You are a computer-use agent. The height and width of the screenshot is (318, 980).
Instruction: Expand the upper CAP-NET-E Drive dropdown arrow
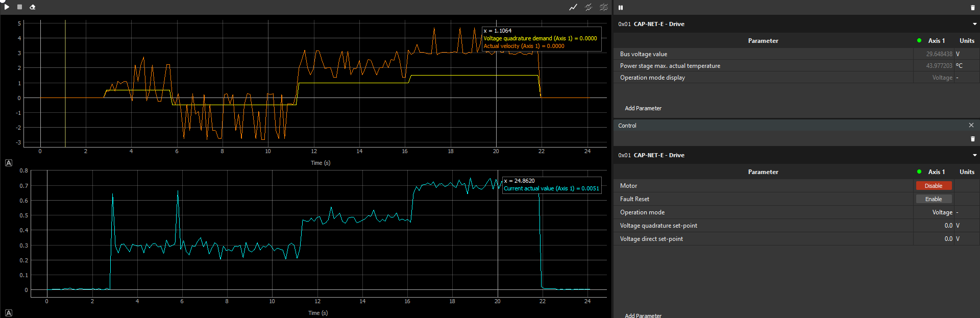coord(974,24)
